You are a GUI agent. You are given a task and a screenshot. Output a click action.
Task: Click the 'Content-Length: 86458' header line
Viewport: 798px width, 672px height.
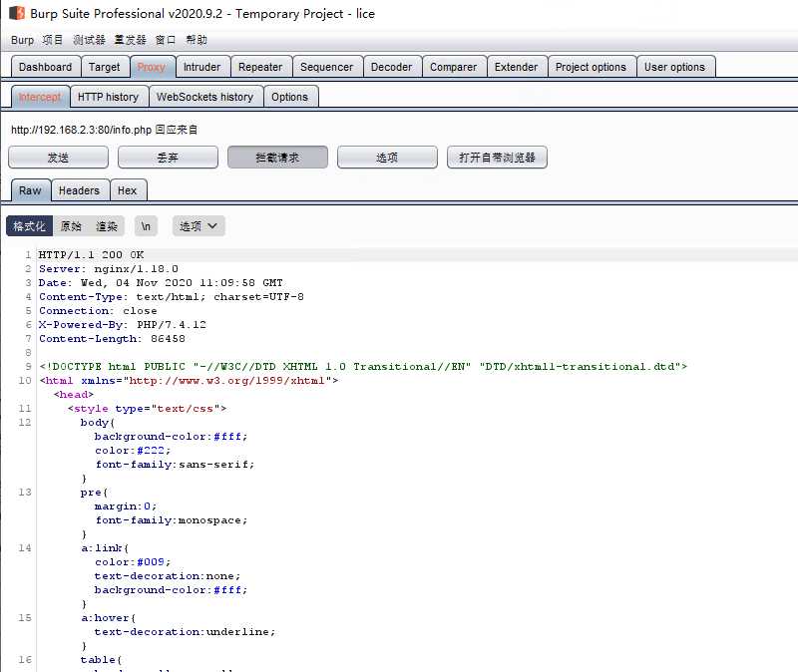point(112,339)
